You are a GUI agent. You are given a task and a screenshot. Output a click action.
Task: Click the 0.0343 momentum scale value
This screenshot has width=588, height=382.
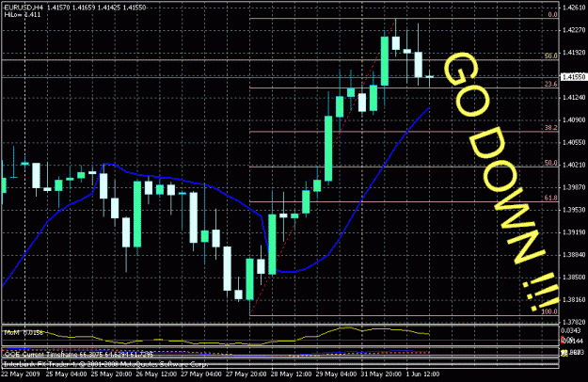(x=571, y=331)
